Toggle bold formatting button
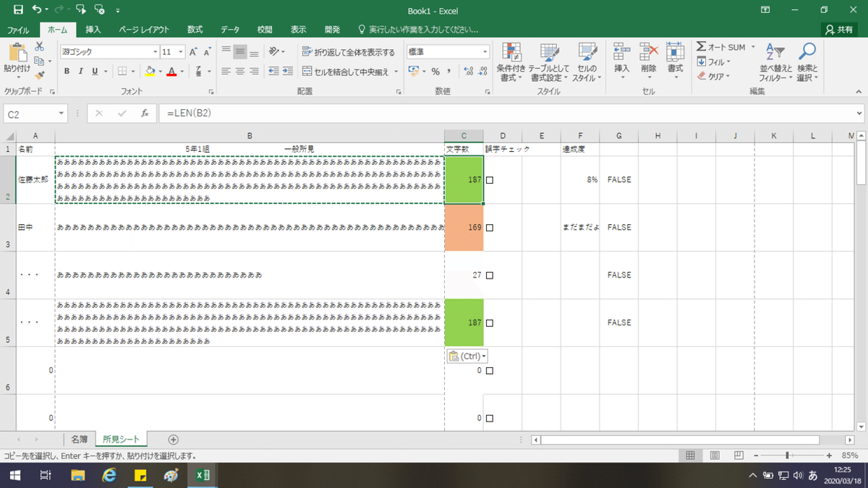This screenshot has width=868, height=488. pos(67,72)
